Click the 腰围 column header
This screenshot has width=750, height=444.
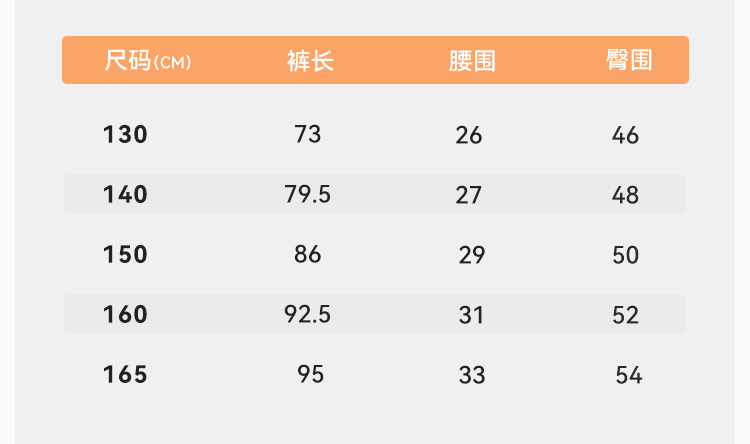[x=472, y=61]
